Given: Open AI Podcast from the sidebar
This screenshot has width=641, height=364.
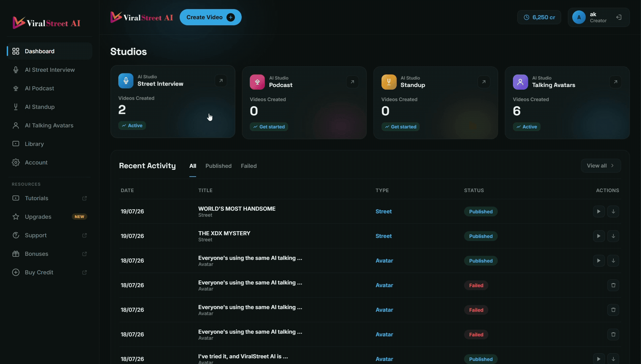Looking at the screenshot, I should point(49,88).
